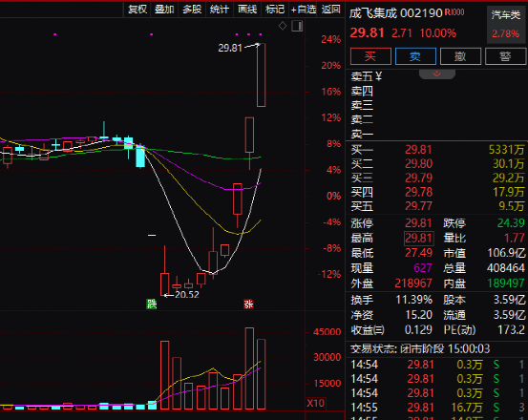Click the 总量 value 408464
Screen dimensions: 528x420
[x=506, y=268]
